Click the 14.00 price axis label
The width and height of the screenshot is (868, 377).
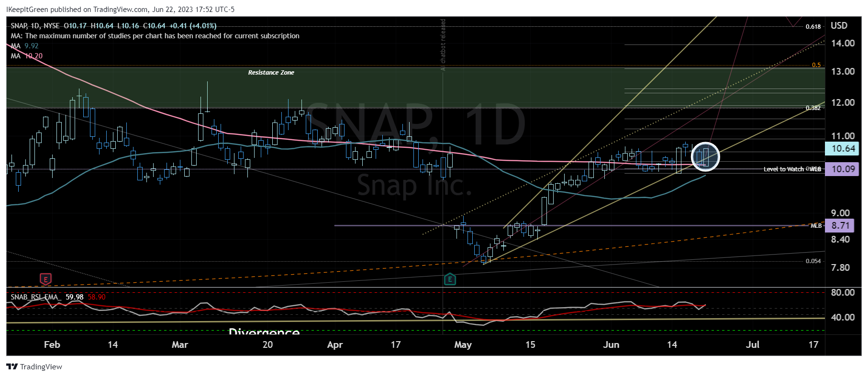pos(843,44)
